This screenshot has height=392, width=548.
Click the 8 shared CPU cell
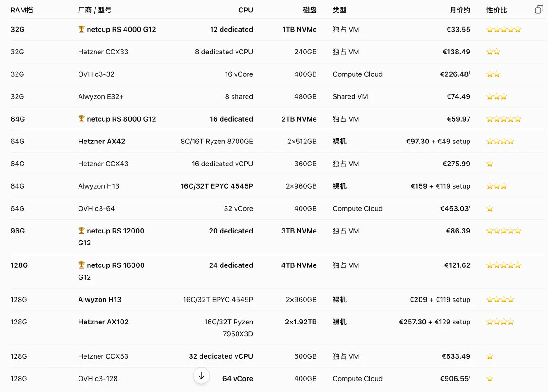pyautogui.click(x=239, y=96)
